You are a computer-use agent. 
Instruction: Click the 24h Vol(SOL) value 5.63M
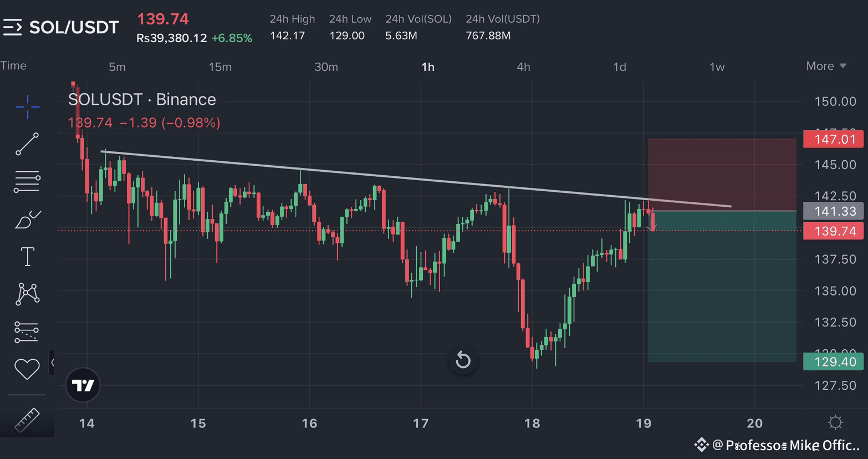(401, 35)
